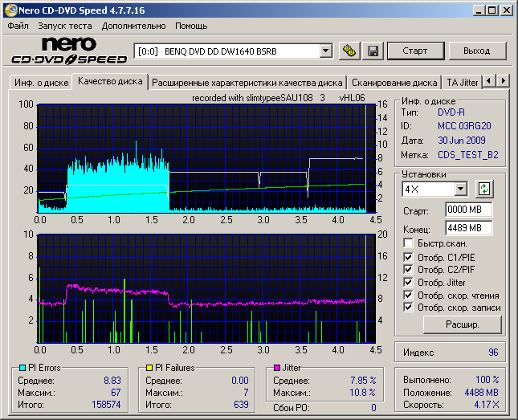518x420 pixels.
Task: Open the Файл menu
Action: click(18, 26)
